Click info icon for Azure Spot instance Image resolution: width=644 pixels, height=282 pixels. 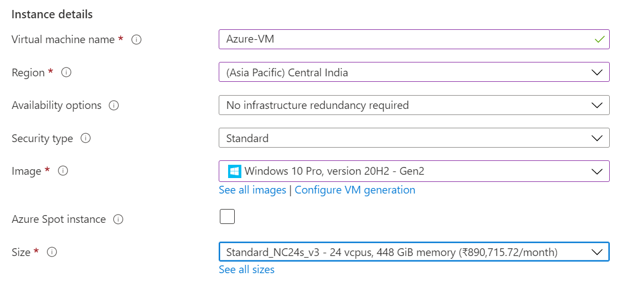click(x=118, y=220)
